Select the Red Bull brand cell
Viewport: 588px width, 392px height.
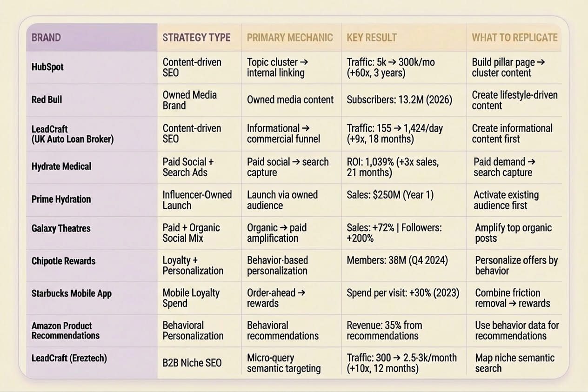47,100
